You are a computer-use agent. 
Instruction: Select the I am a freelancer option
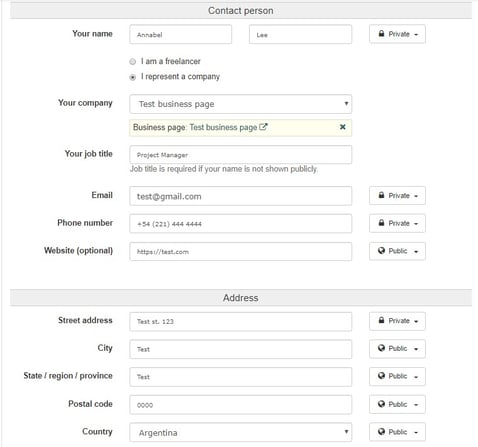pyautogui.click(x=133, y=62)
